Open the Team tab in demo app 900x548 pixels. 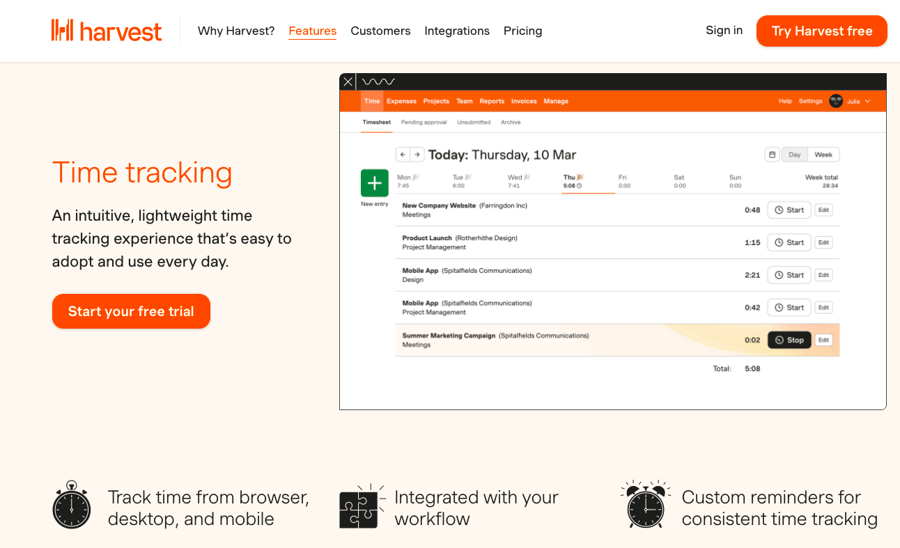(464, 101)
